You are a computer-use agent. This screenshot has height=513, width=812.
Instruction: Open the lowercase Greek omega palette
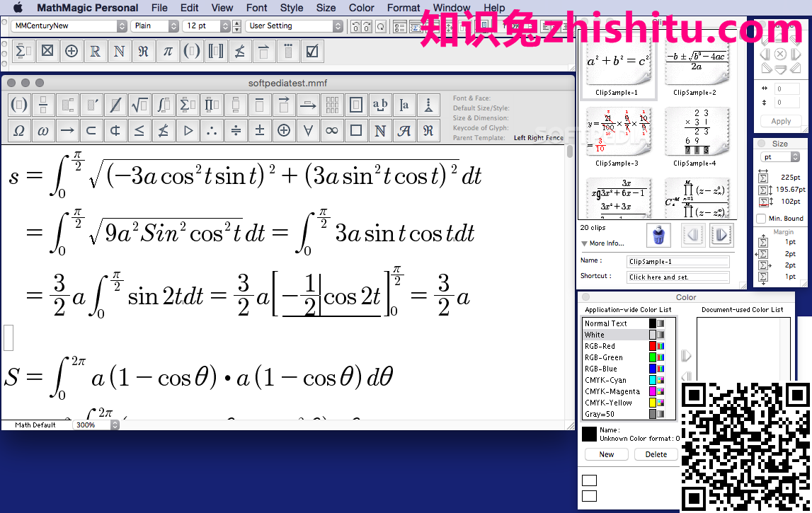tap(43, 130)
